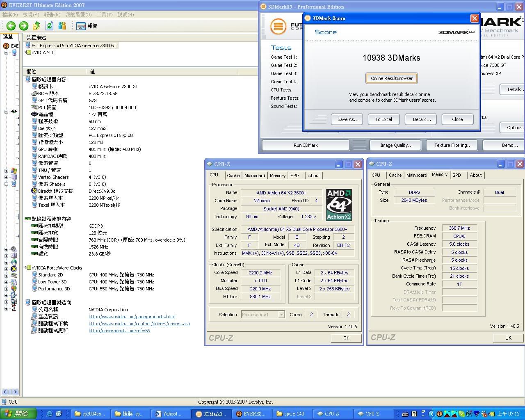The image size is (525, 420).
Task: Open the 報告 report button in EVEREST toolbar
Action: (x=87, y=26)
